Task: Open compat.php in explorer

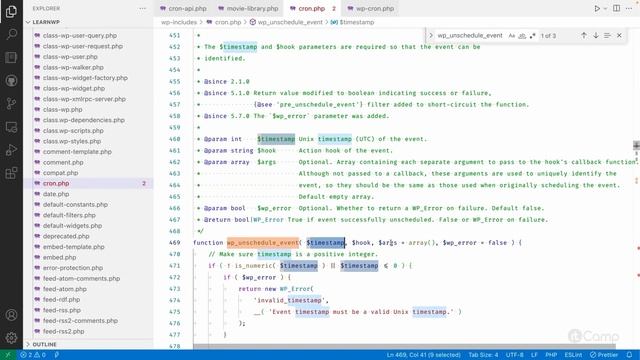Action: click(60, 173)
